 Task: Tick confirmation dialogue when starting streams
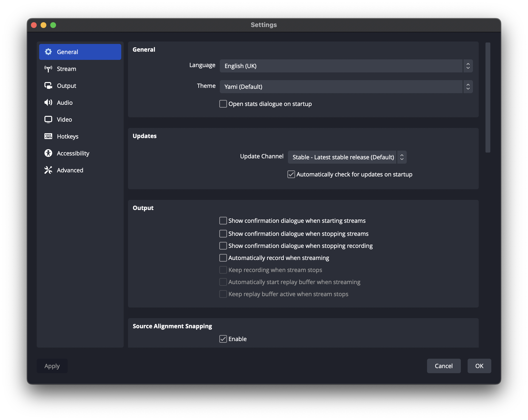(223, 221)
